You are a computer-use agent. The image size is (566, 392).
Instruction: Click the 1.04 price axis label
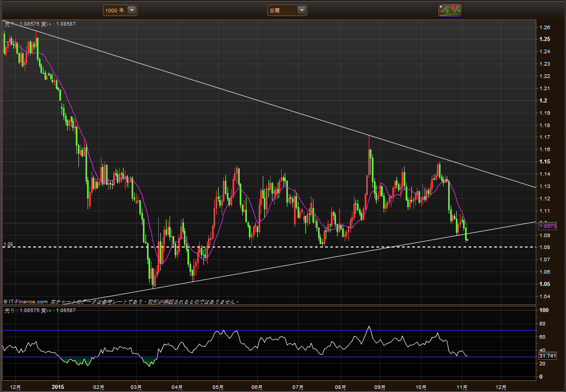click(544, 297)
